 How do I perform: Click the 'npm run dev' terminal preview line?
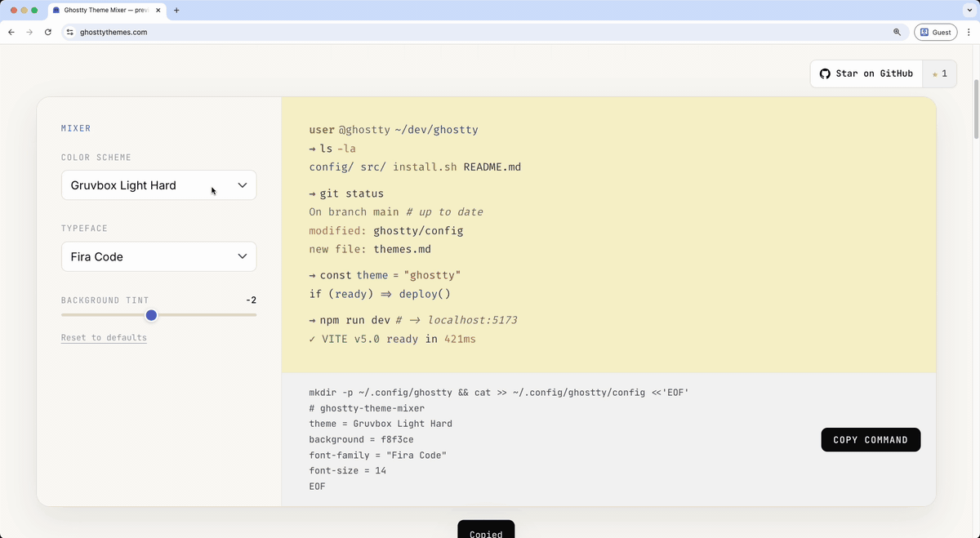413,320
